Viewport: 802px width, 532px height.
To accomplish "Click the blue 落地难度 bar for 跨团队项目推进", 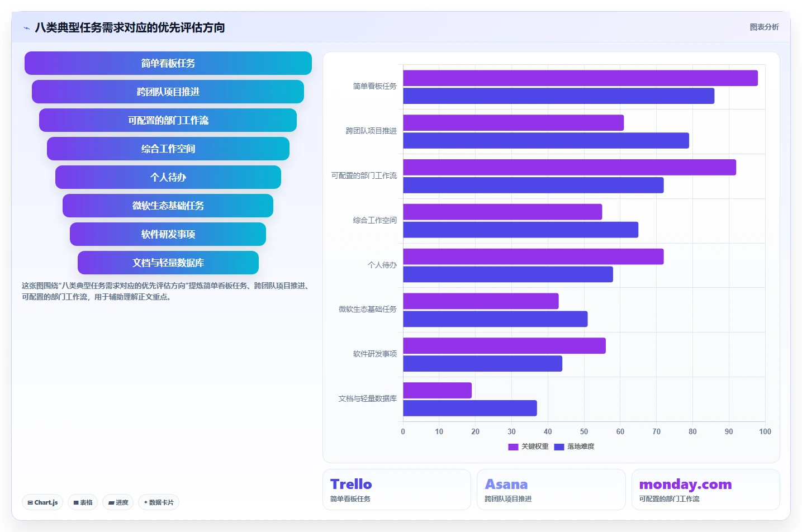I will pos(546,141).
